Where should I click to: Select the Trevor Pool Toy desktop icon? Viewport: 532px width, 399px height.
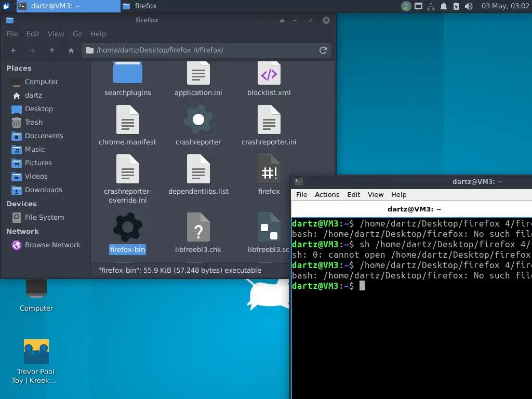tap(35, 362)
